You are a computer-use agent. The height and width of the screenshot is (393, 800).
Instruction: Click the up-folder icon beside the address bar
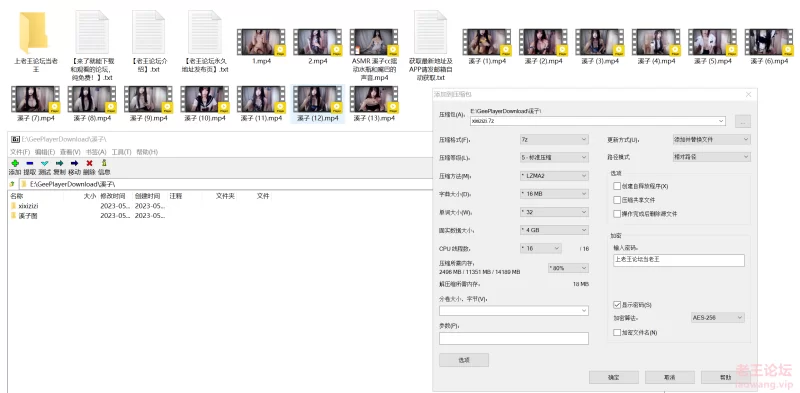12,184
